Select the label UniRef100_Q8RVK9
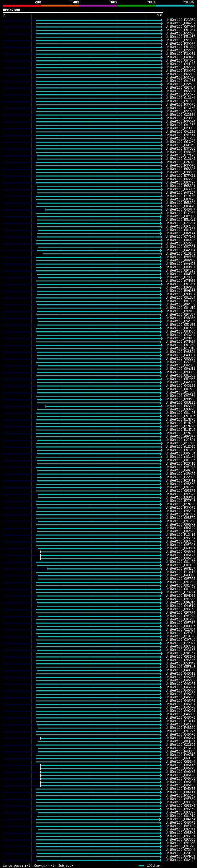Viewport: 197px width, 868px height. [180, 524]
